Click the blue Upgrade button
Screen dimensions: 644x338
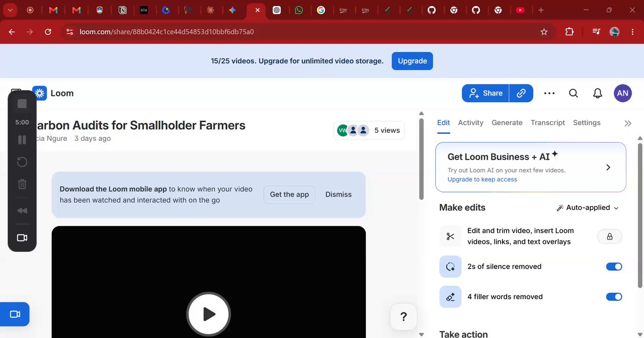coord(412,61)
